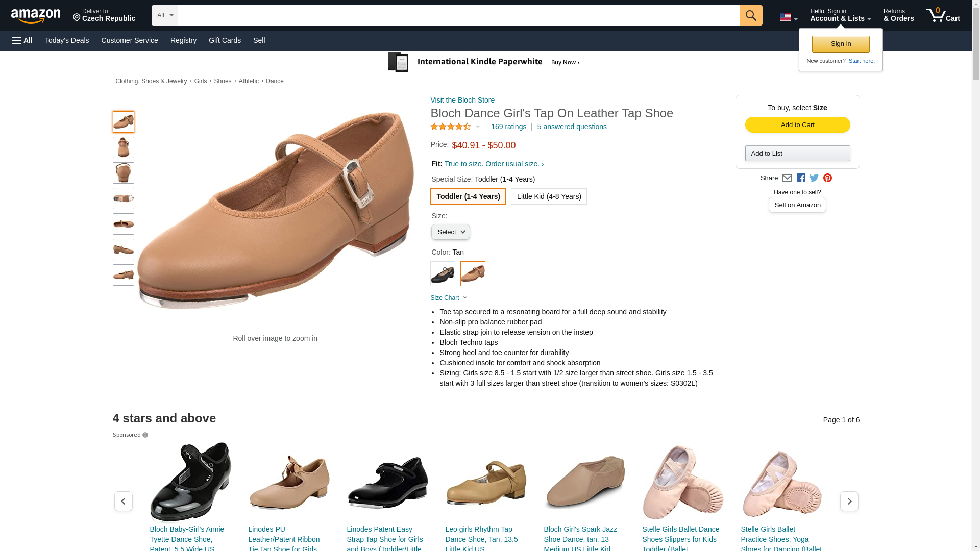Click the search magnifier button
This screenshot has width=980, height=551.
pyautogui.click(x=750, y=15)
